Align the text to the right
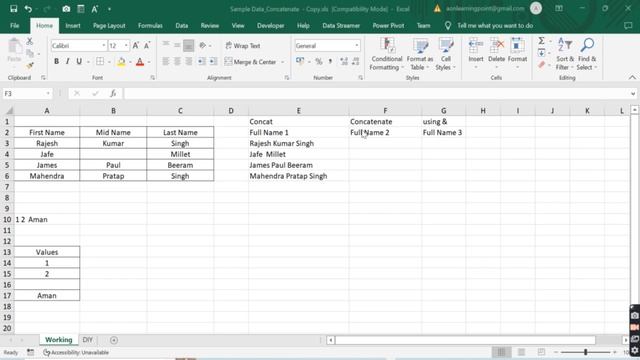The width and height of the screenshot is (640, 360). click(189, 62)
